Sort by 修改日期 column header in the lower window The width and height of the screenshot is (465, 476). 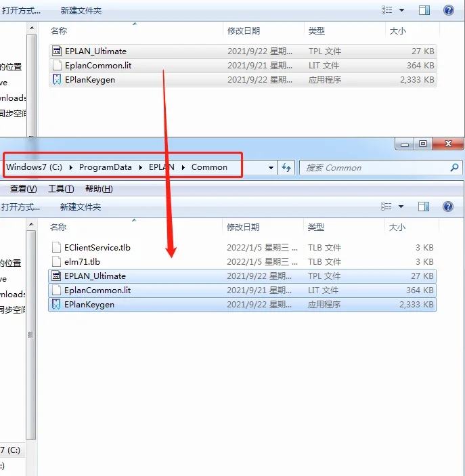[244, 228]
